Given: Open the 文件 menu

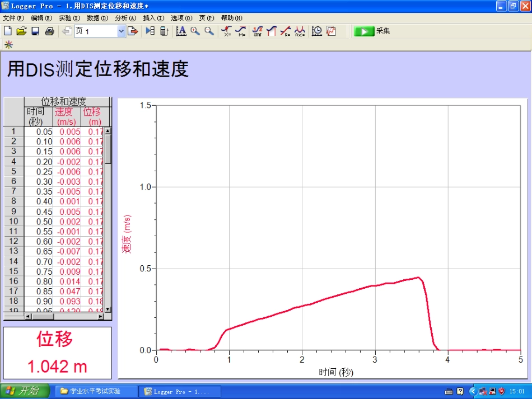Looking at the screenshot, I should point(13,18).
